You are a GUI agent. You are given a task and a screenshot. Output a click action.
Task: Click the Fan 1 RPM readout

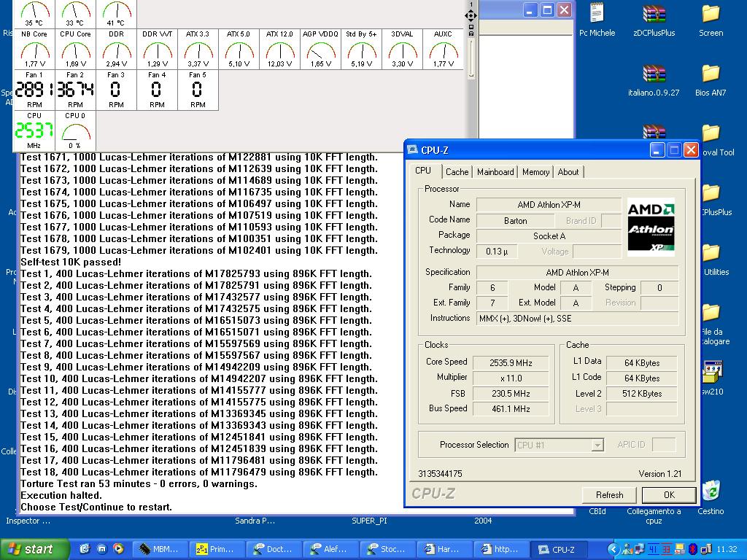pos(34,90)
